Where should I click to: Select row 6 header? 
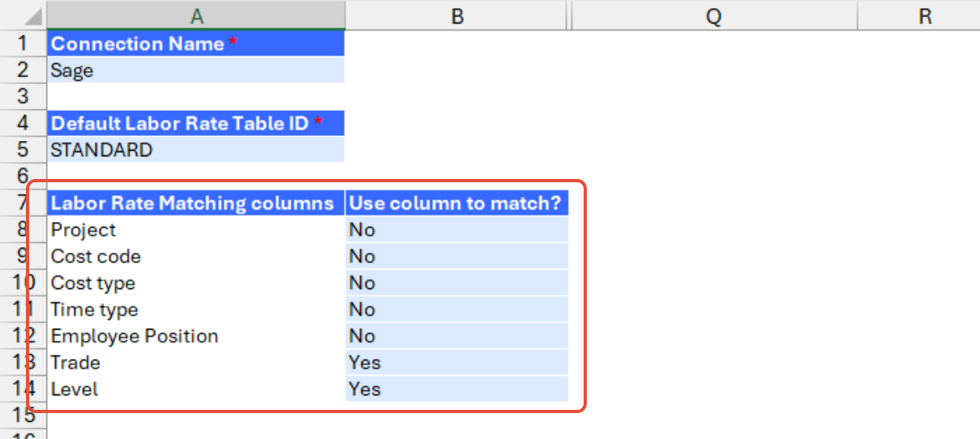[x=24, y=176]
